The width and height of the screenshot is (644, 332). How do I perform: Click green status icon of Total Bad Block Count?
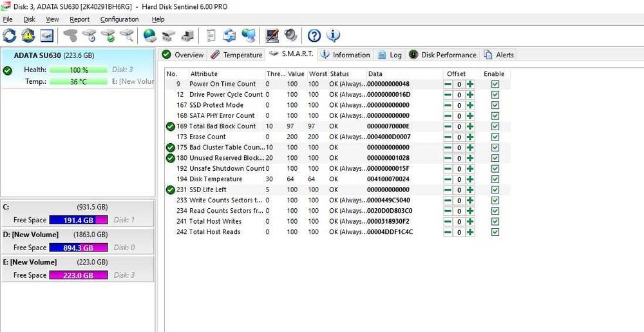click(x=171, y=126)
